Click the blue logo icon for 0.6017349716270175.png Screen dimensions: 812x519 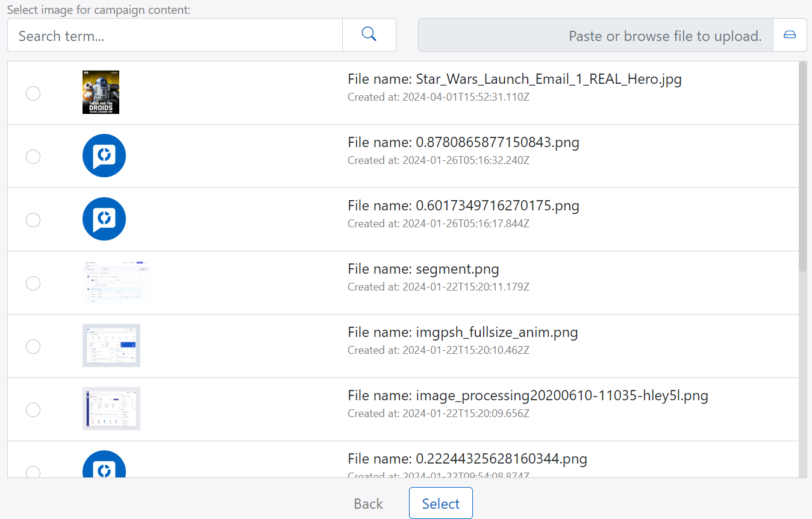pos(104,219)
